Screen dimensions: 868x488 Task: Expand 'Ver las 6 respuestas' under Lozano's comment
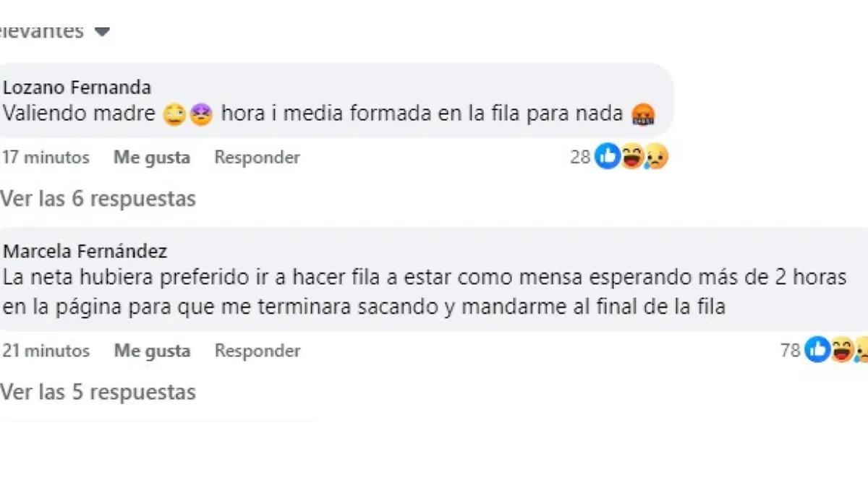pyautogui.click(x=99, y=198)
